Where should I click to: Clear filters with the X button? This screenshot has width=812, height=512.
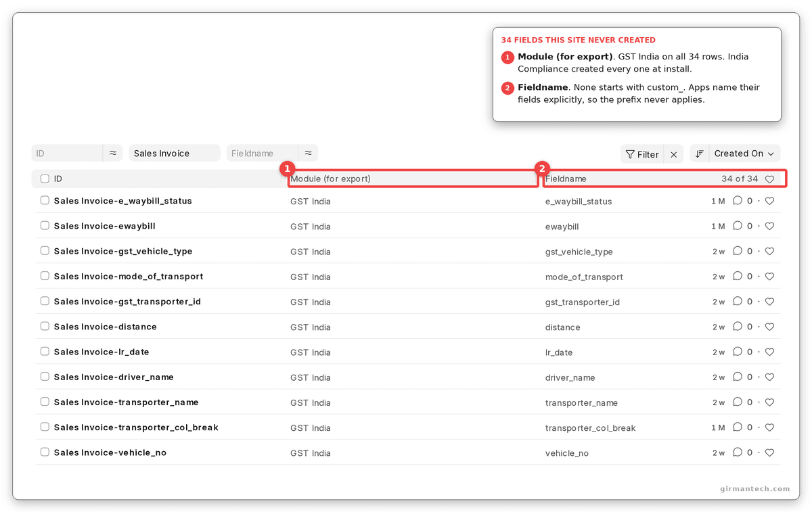pos(674,154)
